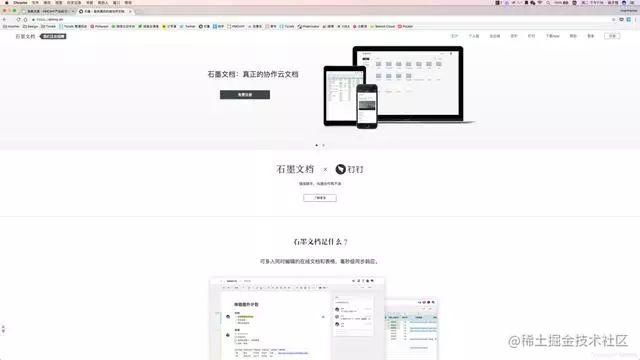The height and width of the screenshot is (360, 640).
Task: Open macOS Spotlight search icon
Action: point(548,2)
